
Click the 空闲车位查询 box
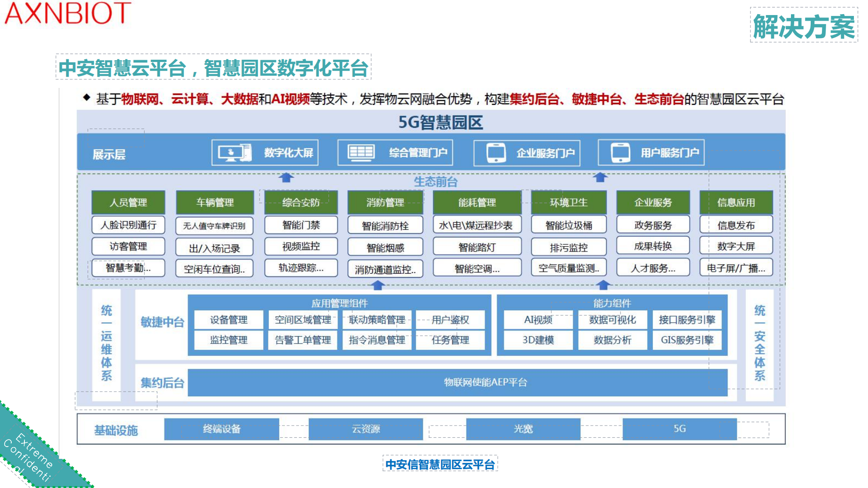pos(214,269)
